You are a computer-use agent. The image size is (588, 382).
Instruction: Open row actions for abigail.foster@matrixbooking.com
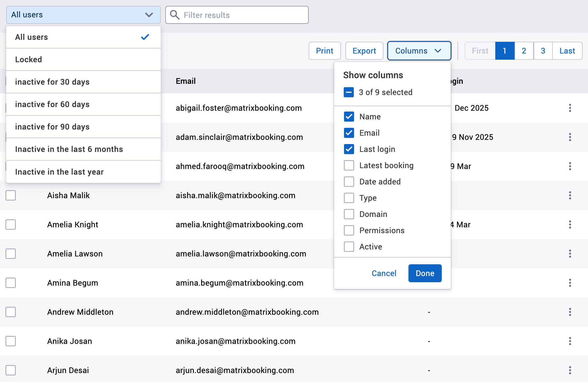point(570,108)
